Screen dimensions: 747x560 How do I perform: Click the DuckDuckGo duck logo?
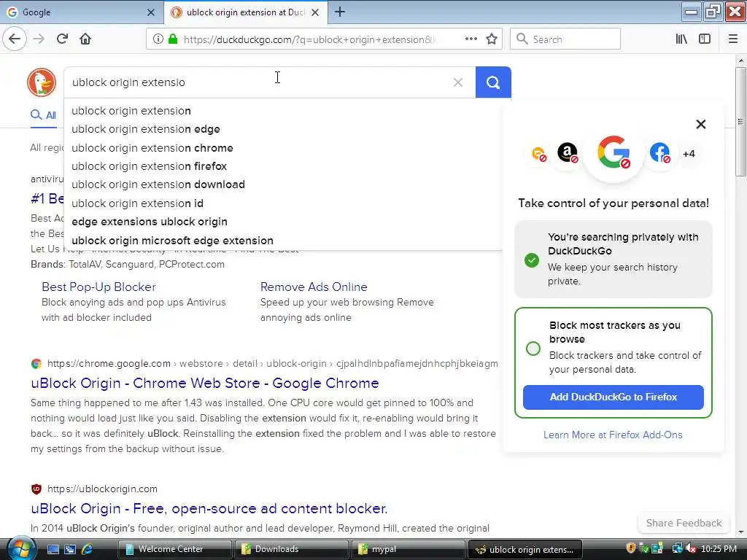tap(42, 82)
